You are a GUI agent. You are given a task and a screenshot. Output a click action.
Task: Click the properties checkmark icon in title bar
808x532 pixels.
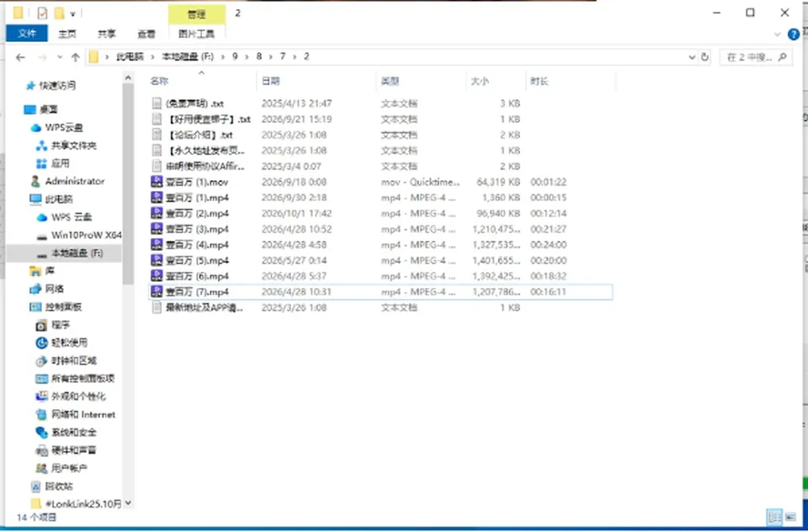pyautogui.click(x=42, y=13)
